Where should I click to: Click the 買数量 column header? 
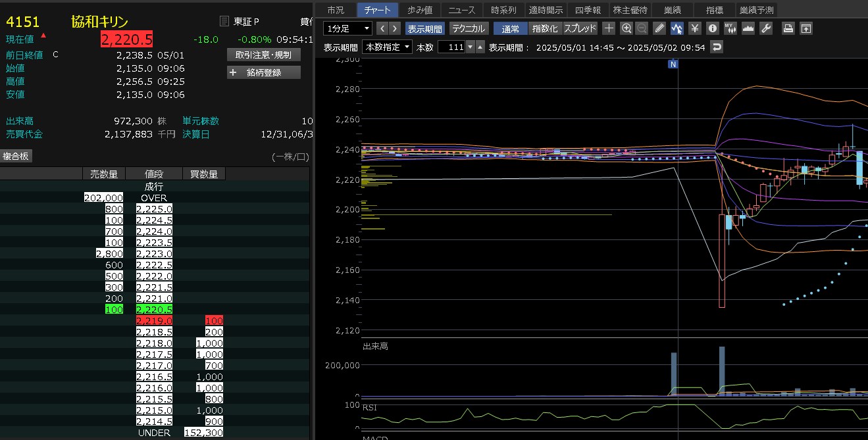point(204,174)
